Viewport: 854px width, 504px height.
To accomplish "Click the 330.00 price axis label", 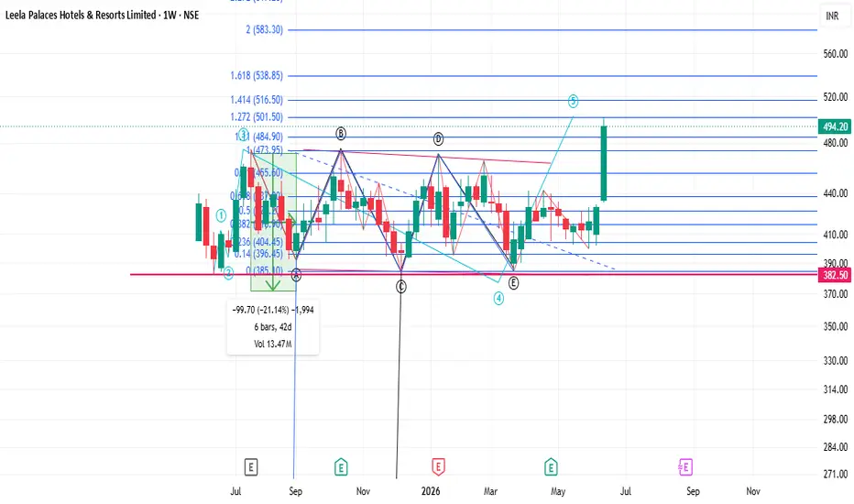I will (835, 361).
